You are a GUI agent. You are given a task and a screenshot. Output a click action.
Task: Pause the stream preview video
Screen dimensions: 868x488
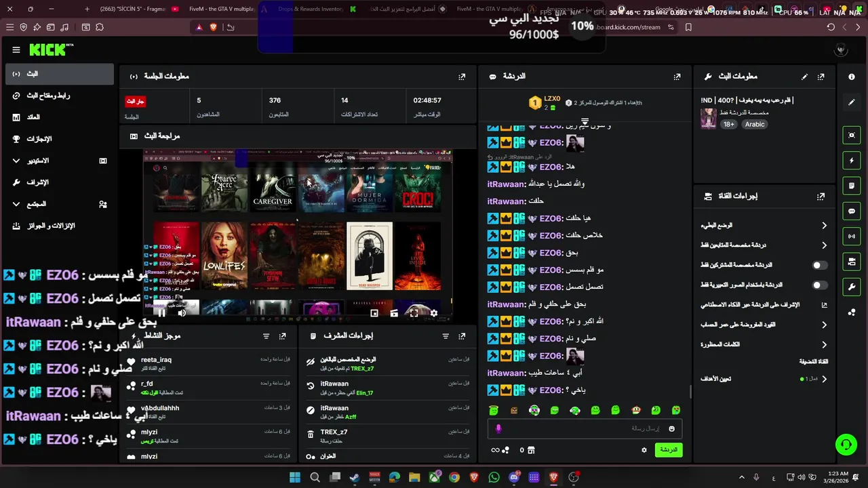[x=161, y=313]
